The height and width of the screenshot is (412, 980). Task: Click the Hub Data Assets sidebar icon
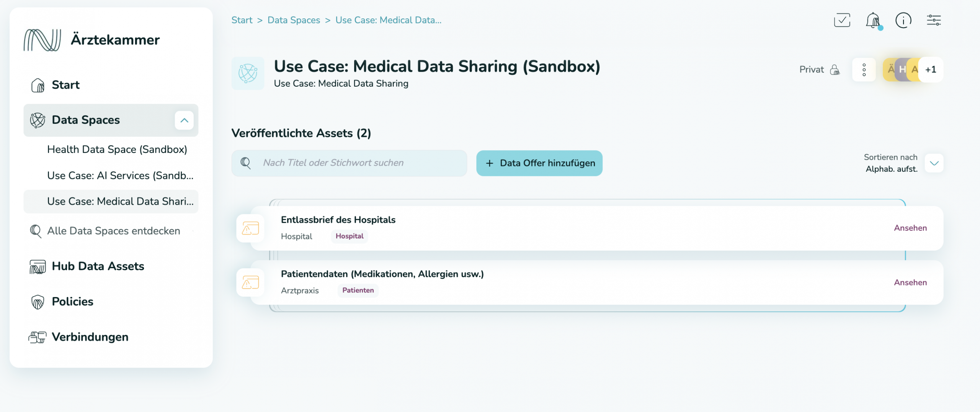(38, 266)
